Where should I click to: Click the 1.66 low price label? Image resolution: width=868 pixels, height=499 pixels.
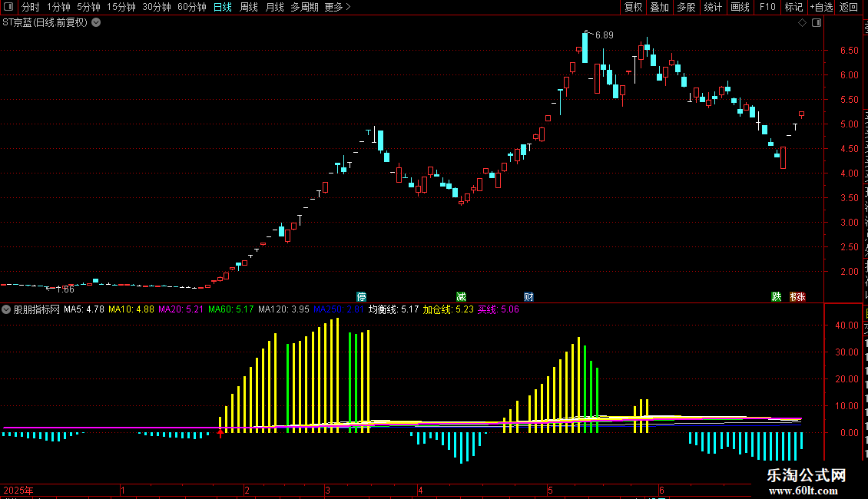tap(65, 289)
